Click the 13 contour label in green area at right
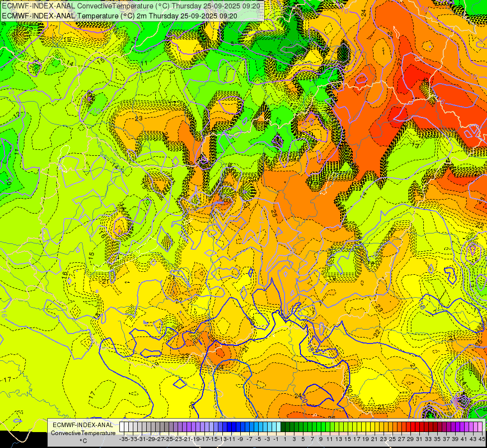The image size is (487, 448). [415, 144]
